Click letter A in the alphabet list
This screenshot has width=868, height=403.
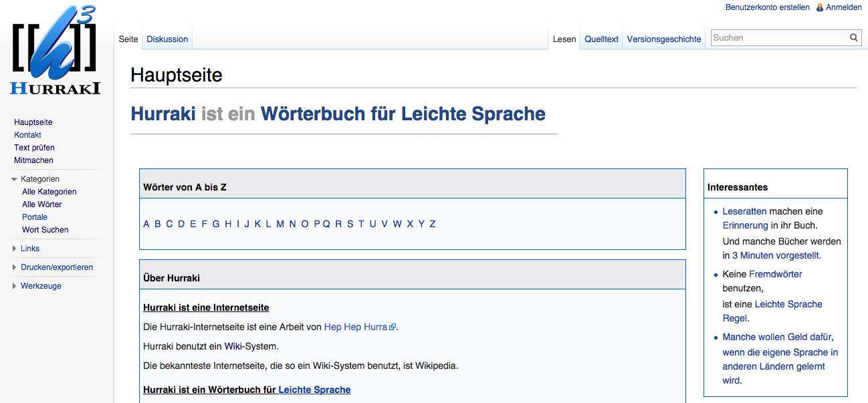tap(146, 224)
